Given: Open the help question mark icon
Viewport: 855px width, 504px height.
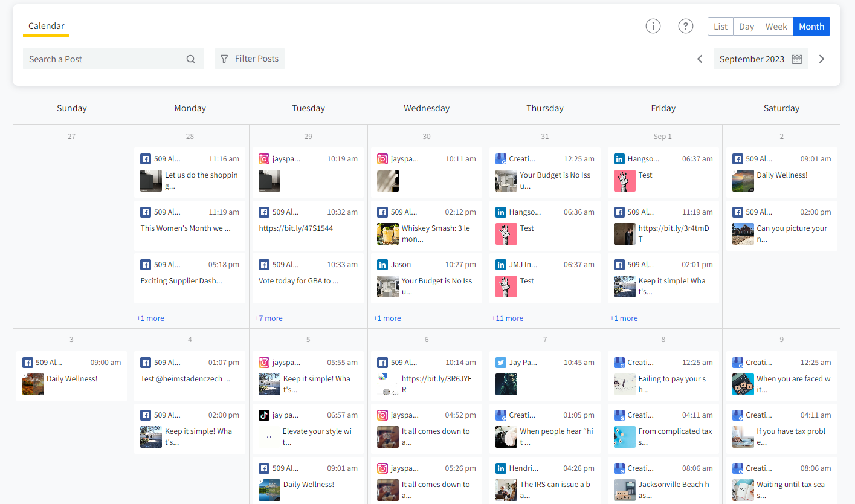Looking at the screenshot, I should [x=685, y=26].
